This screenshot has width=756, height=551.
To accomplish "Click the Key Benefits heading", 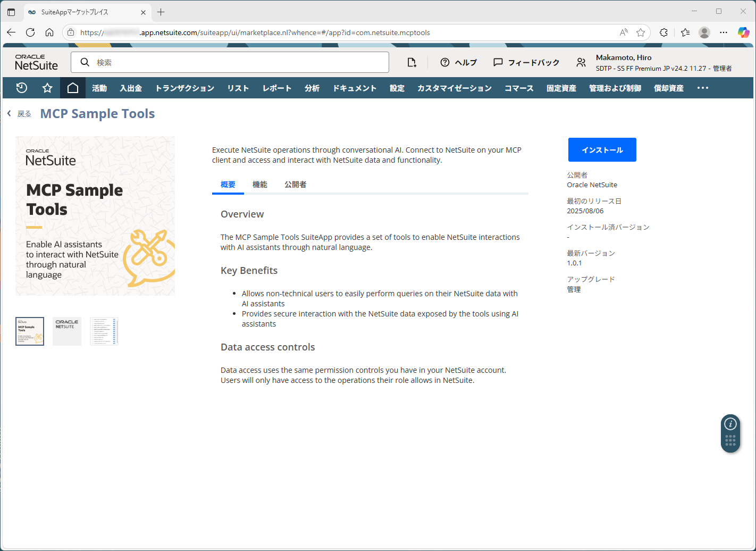I will (249, 271).
